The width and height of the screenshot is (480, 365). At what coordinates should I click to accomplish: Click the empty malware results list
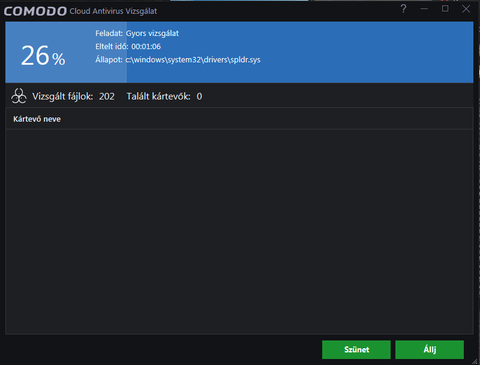pos(239,232)
